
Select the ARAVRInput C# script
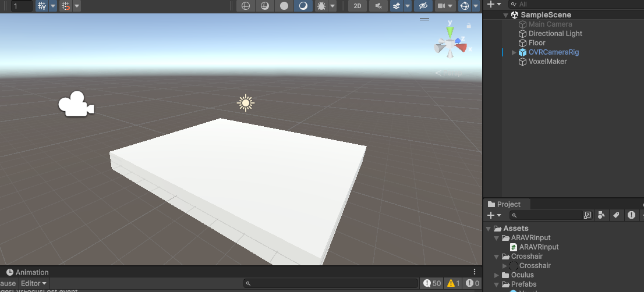pyautogui.click(x=539, y=247)
